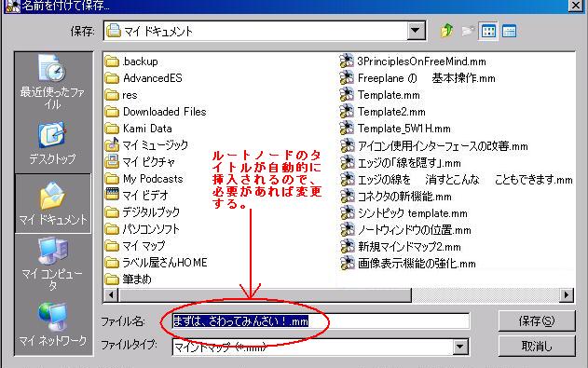Click left arrow of horizontal scrollbar
Viewport: 588px width, 368px height.
tap(111, 295)
